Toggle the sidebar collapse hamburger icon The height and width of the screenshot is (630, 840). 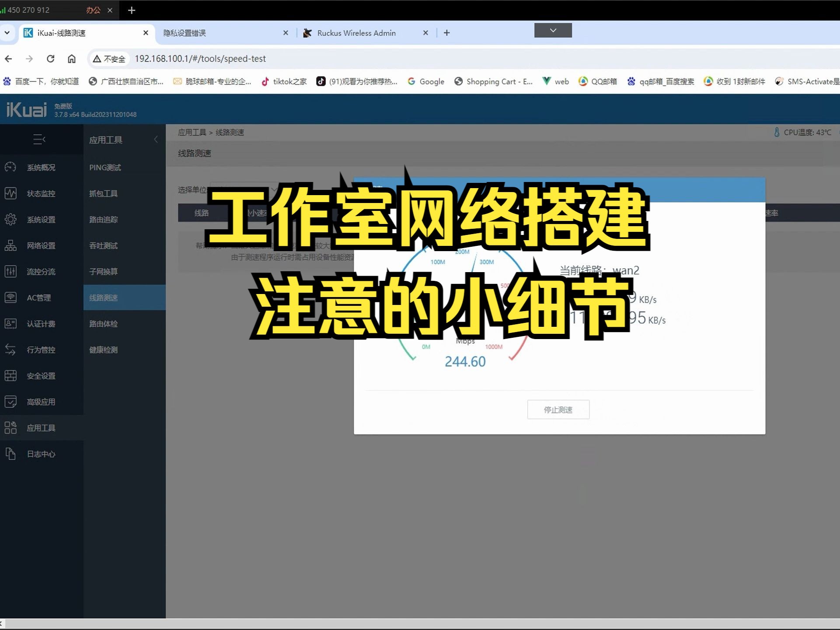[39, 140]
